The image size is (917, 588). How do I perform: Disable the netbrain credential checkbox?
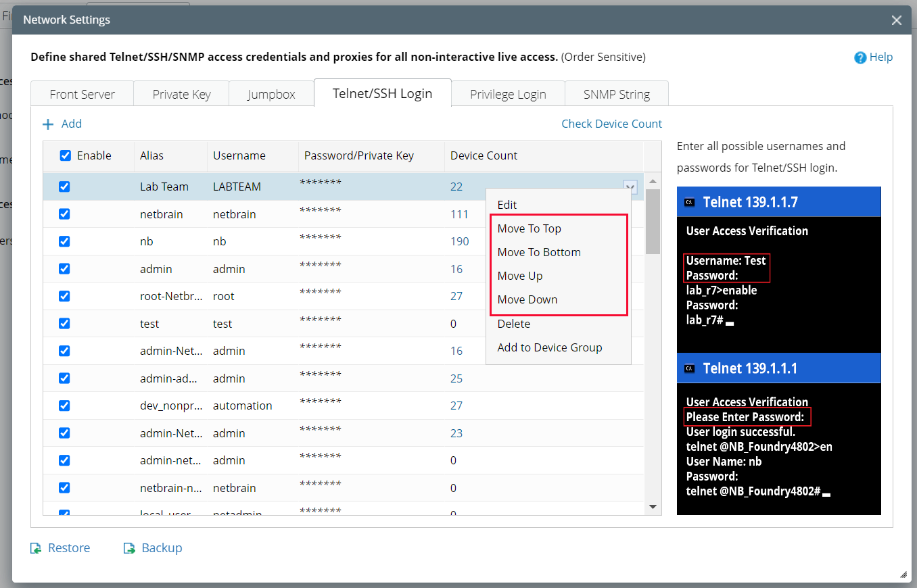click(64, 214)
